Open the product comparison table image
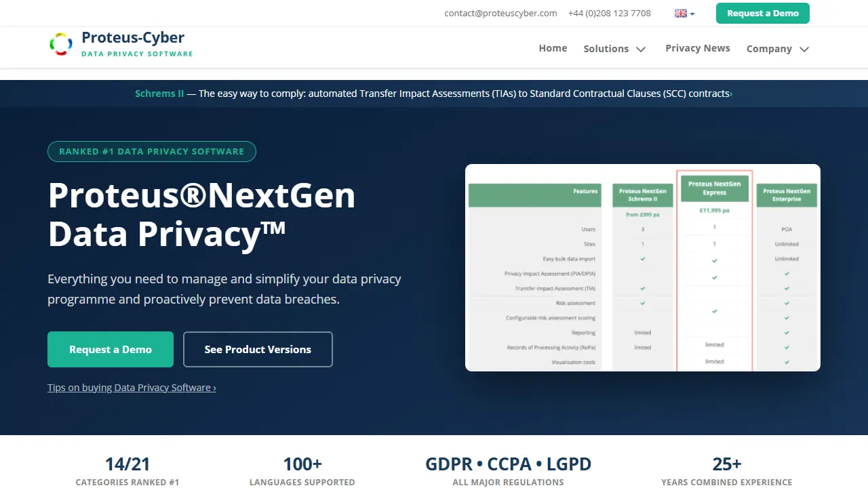Viewport: 868px width, 488px height. [643, 268]
